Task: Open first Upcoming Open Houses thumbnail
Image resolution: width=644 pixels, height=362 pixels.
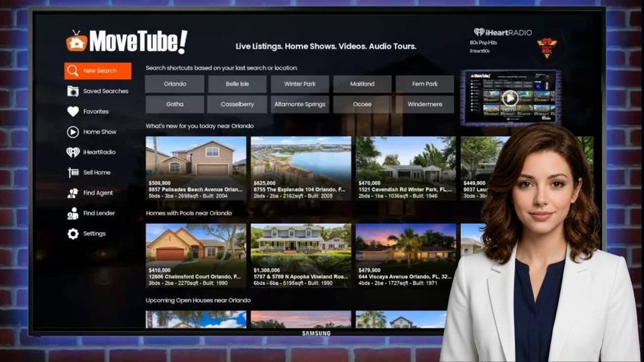Action: pyautogui.click(x=196, y=319)
